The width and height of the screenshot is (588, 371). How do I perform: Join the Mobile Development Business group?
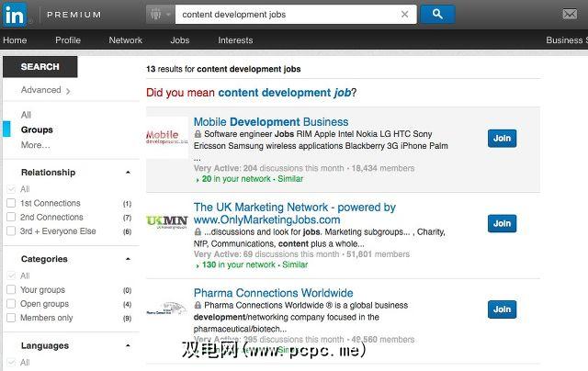tap(502, 139)
